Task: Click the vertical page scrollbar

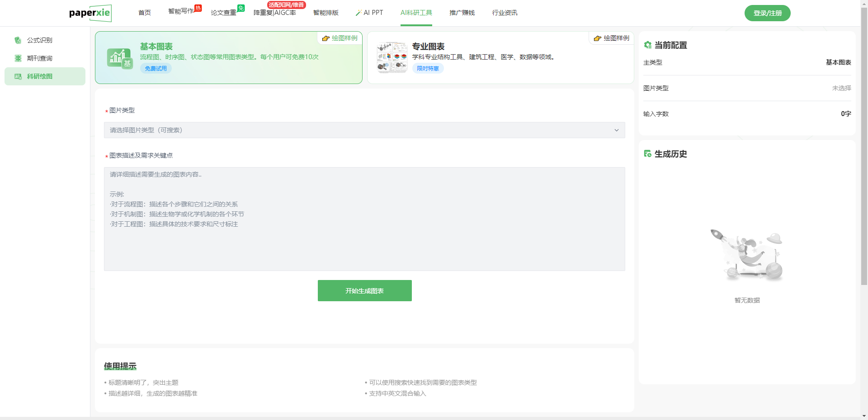Action: click(864, 147)
